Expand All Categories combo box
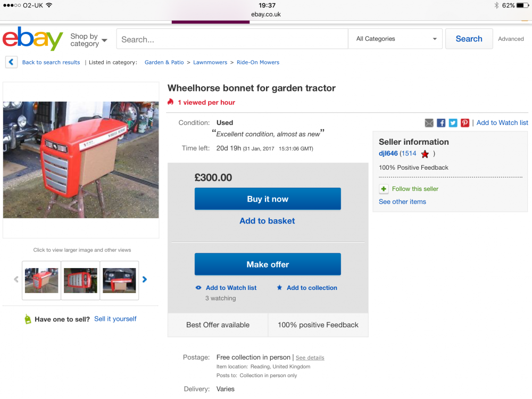The height and width of the screenshot is (399, 532). click(396, 39)
